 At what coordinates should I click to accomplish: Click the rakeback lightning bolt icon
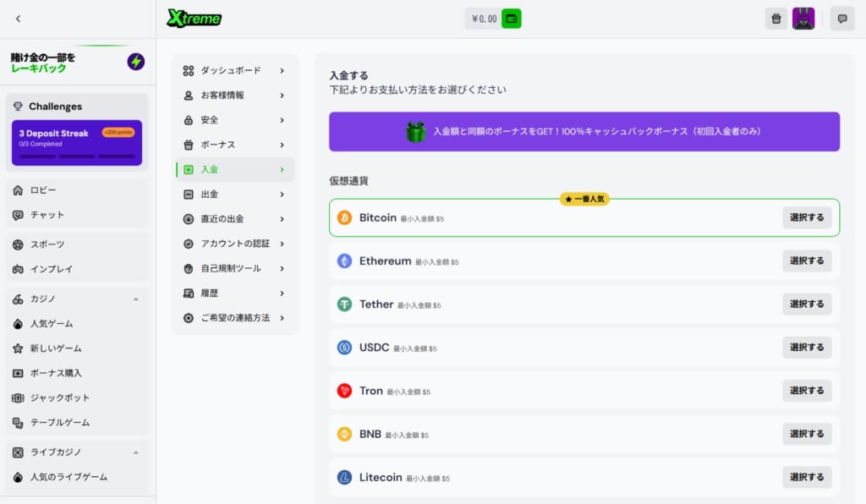pyautogui.click(x=136, y=61)
